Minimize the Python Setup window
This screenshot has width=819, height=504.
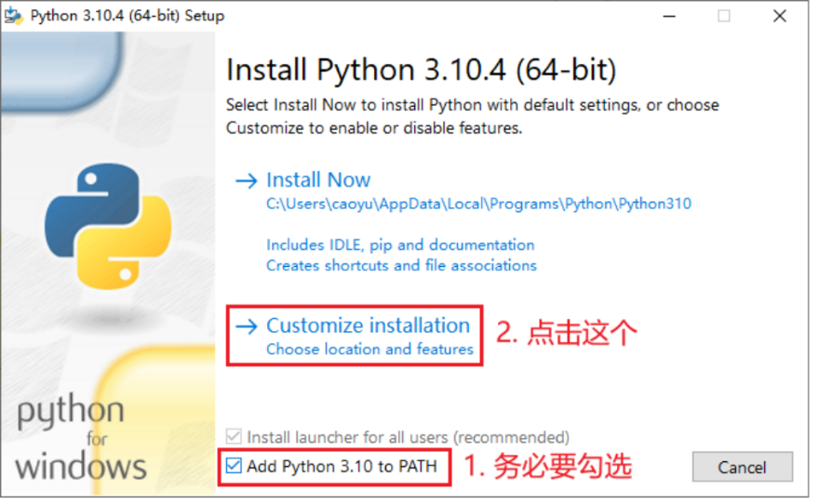669,16
